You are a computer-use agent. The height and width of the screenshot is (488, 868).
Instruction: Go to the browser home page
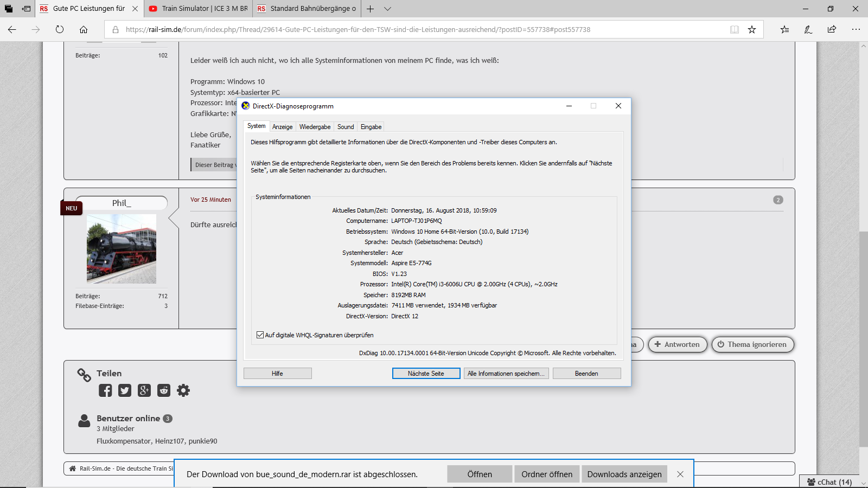(84, 29)
